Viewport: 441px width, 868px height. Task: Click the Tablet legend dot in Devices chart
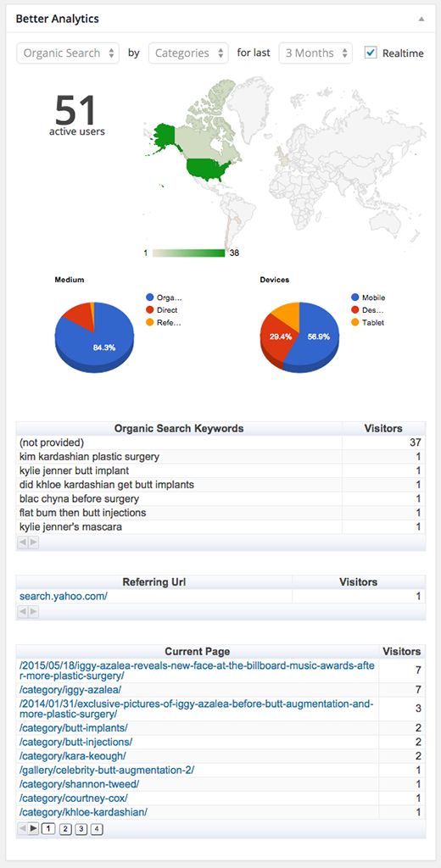click(354, 323)
